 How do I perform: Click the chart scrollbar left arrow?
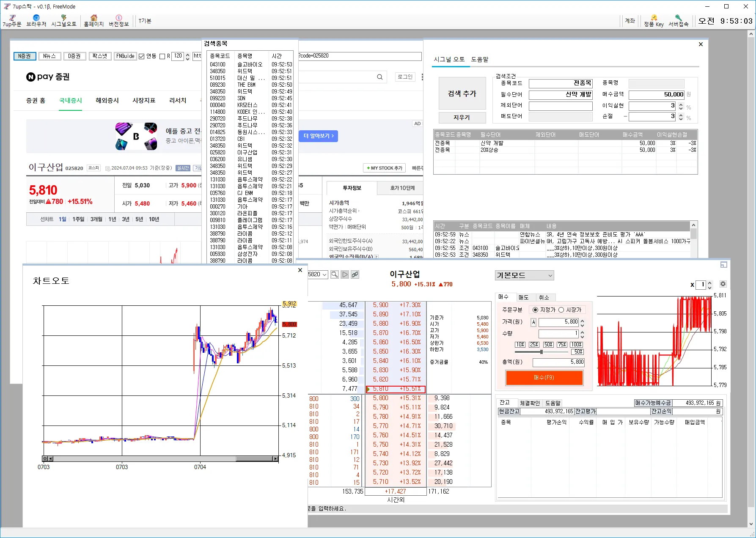tap(51, 458)
